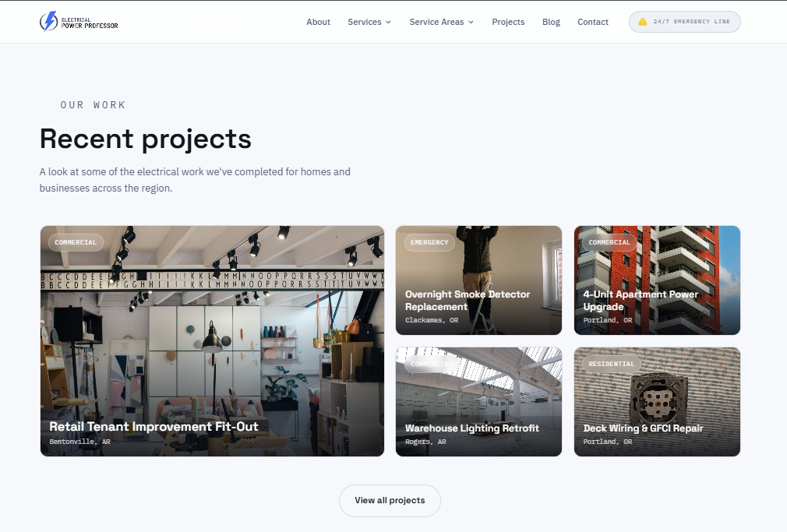Click Portland, OR under apartment upgrade
The width and height of the screenshot is (787, 532).
point(607,320)
